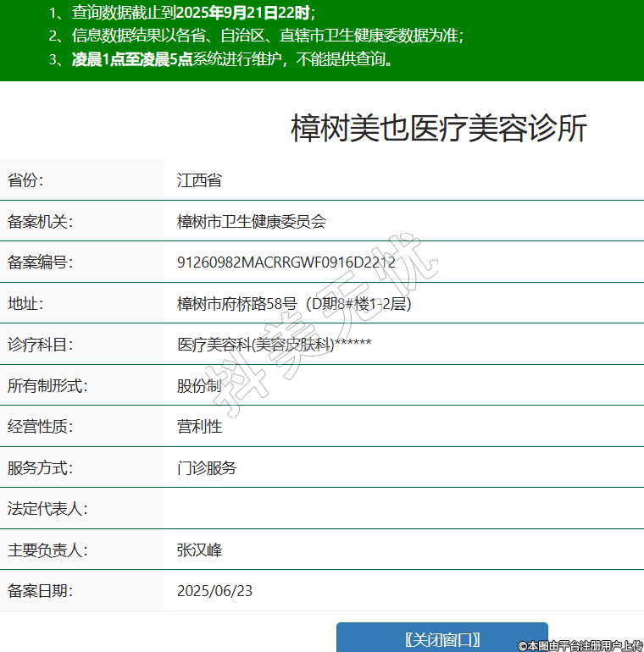Image resolution: width=644 pixels, height=652 pixels.
Task: Click the 【关闭窗口】 button
Action: coord(441,638)
